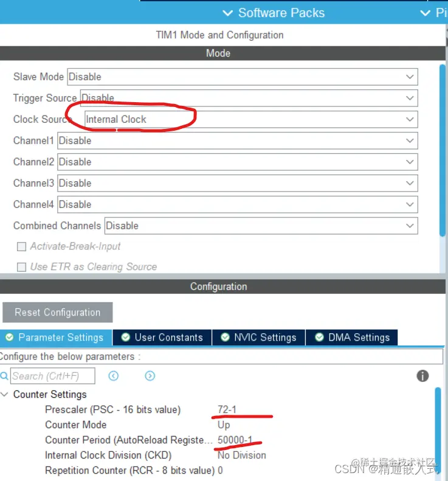
Task: Click the parameter search field
Action: (53, 376)
